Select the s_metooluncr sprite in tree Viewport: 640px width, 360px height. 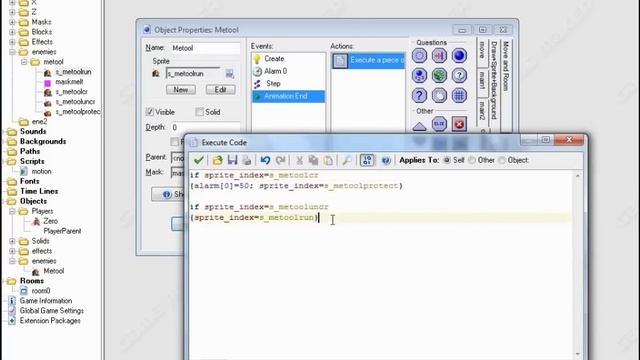coord(76,102)
